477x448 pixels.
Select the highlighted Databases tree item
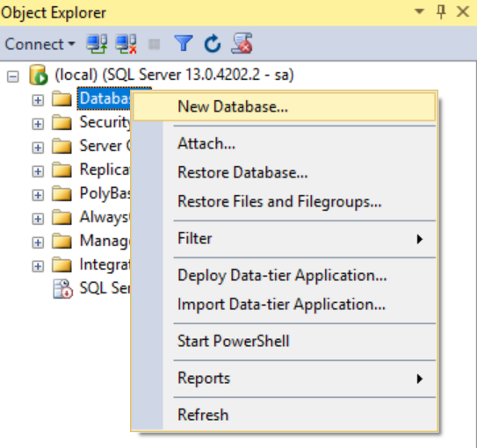click(x=104, y=98)
